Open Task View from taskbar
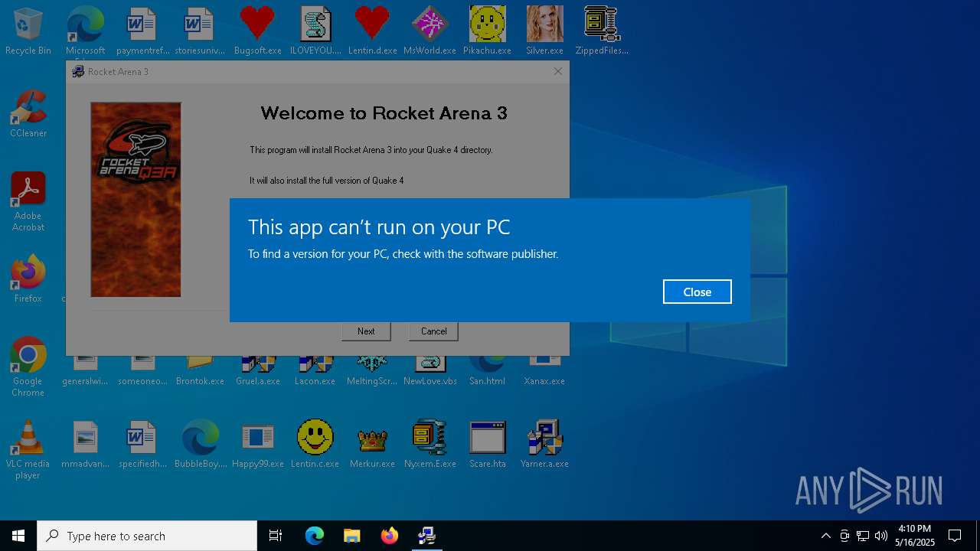This screenshot has height=551, width=980. pyautogui.click(x=276, y=536)
